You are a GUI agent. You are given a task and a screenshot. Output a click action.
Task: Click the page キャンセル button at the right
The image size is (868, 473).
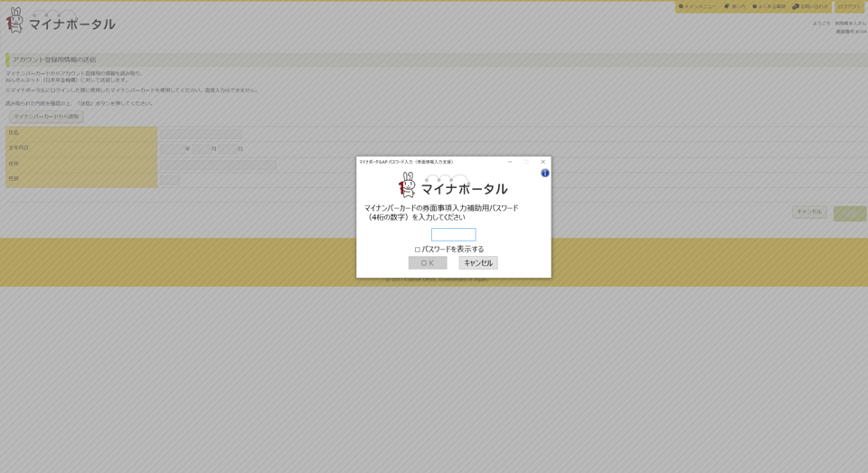[x=809, y=212]
